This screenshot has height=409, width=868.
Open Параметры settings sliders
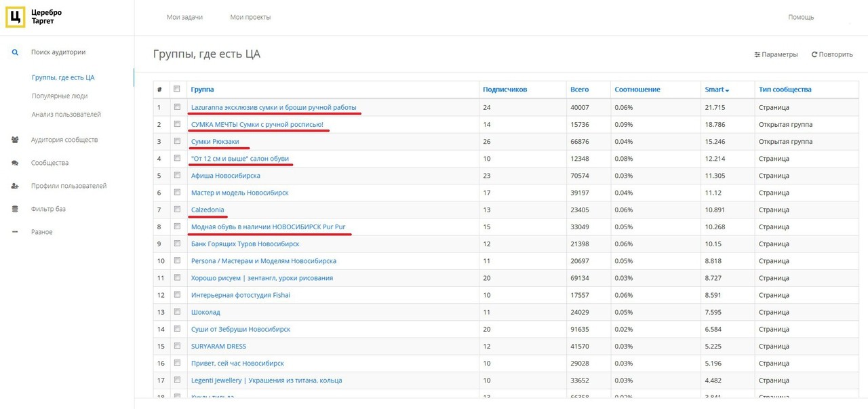(776, 54)
